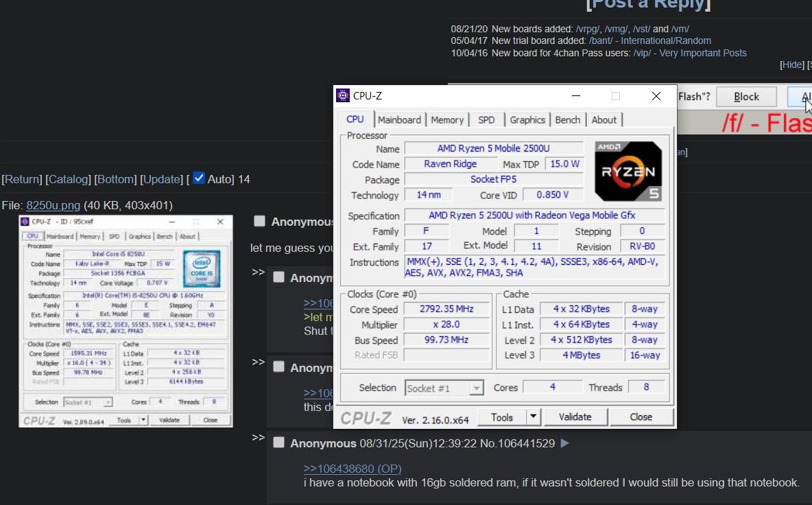The image size is (812, 505).
Task: Open the /vip/ - Very Important Posts link
Action: click(690, 53)
